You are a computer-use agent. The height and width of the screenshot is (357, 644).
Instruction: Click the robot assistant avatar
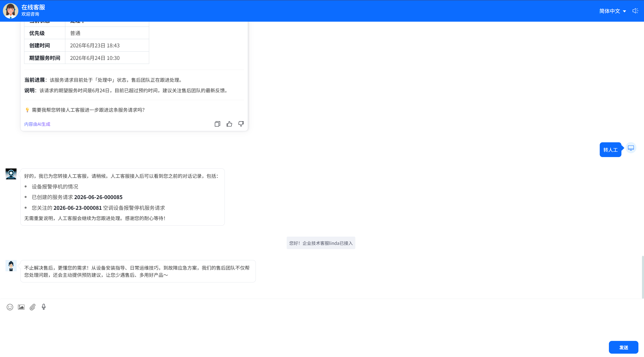(11, 174)
